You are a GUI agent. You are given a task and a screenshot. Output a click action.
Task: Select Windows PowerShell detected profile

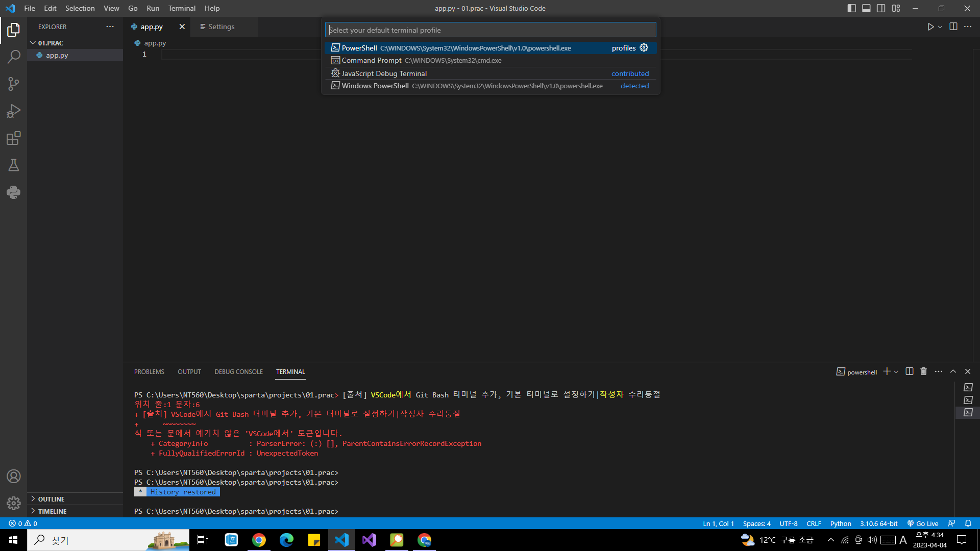[x=491, y=86]
